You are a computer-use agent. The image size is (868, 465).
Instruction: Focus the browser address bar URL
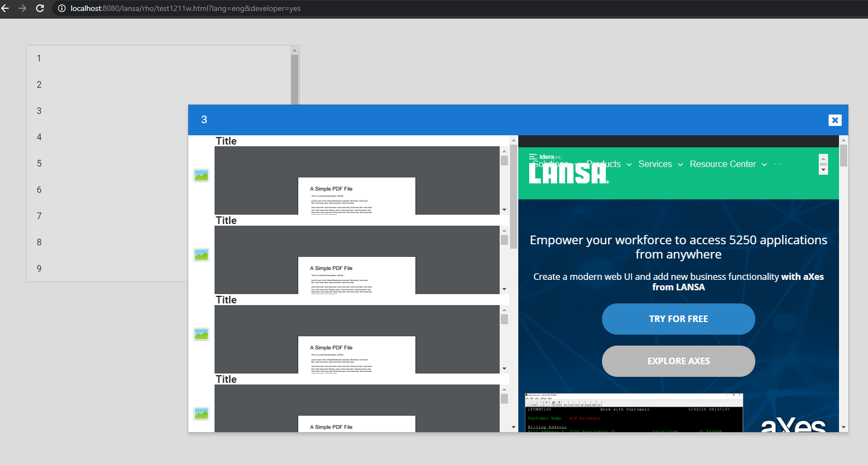(x=186, y=8)
